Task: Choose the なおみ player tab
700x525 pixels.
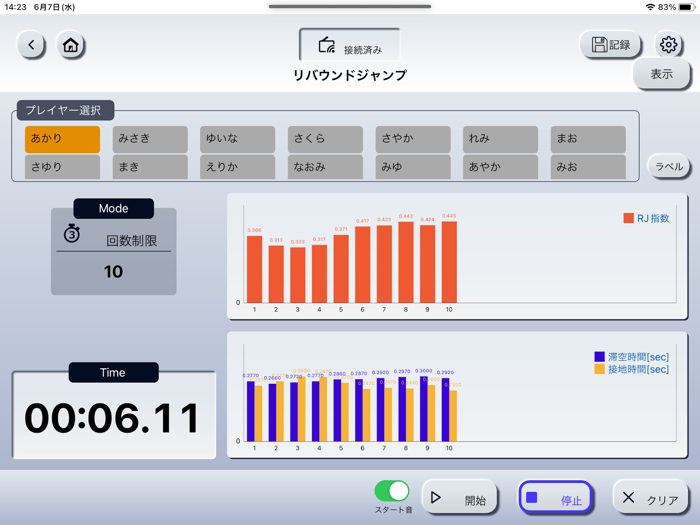Action: (x=325, y=167)
